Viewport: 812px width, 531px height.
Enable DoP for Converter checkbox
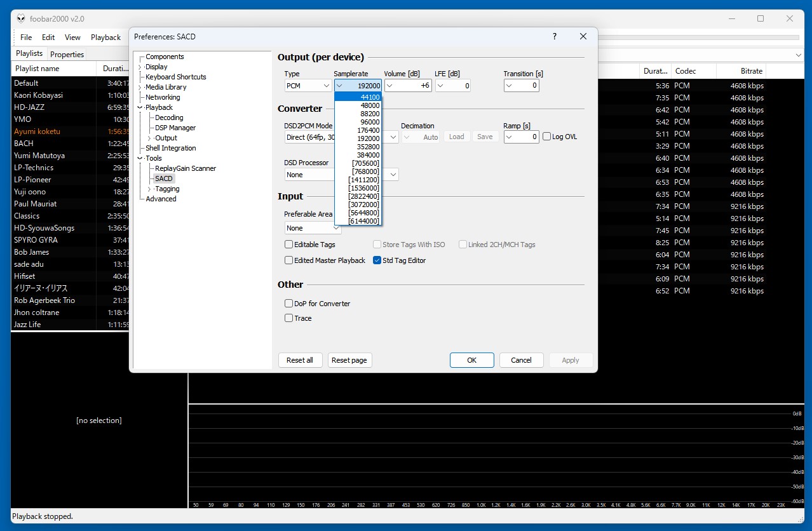(x=288, y=304)
